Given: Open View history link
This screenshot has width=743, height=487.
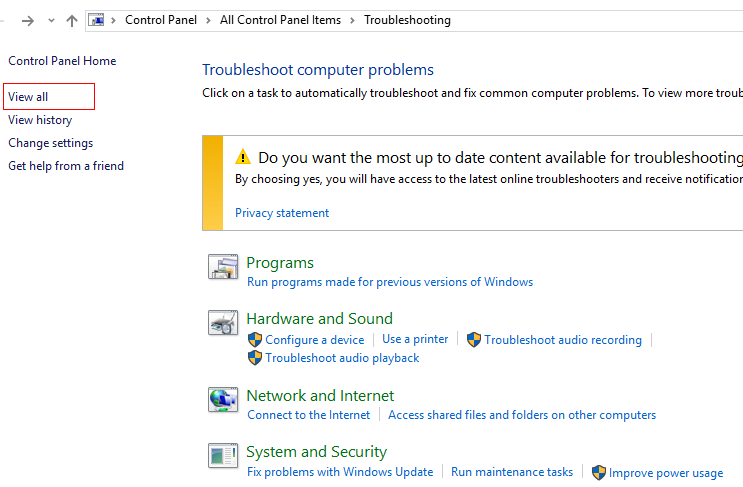Looking at the screenshot, I should click(40, 120).
